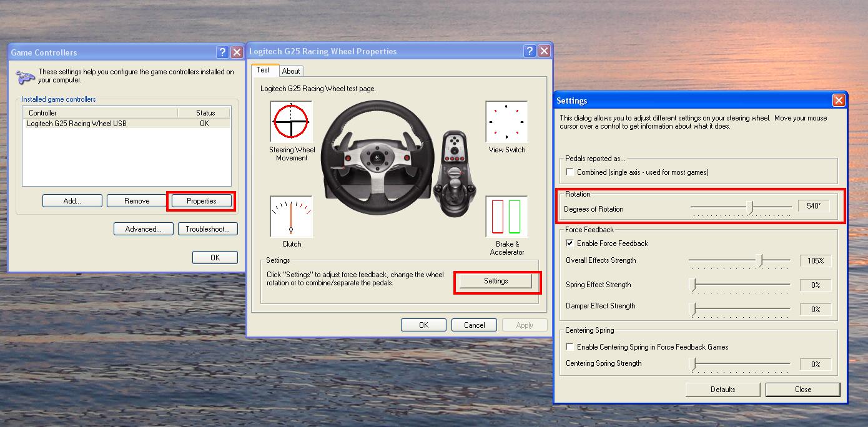868x427 pixels.
Task: Click the 105% overall effects value field
Action: (x=816, y=261)
